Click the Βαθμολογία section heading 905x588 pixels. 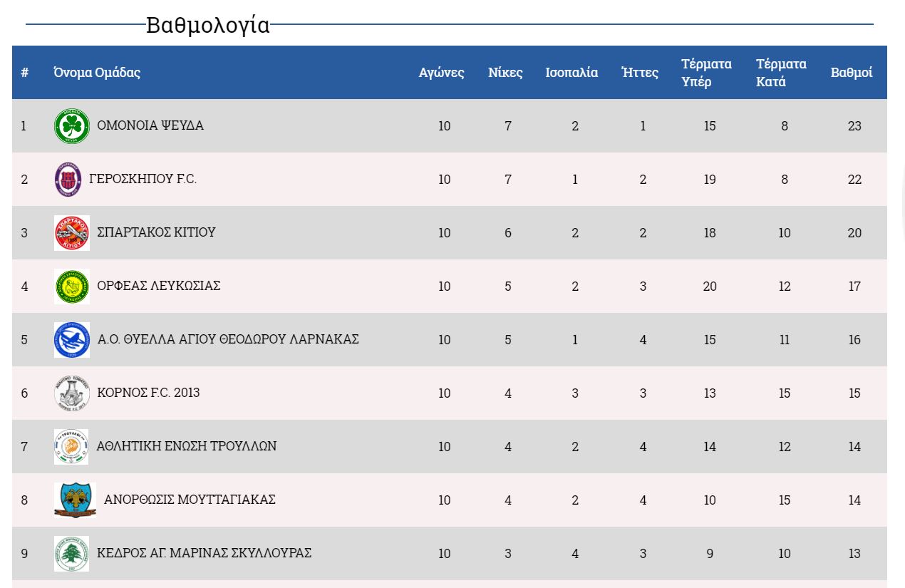point(207,25)
